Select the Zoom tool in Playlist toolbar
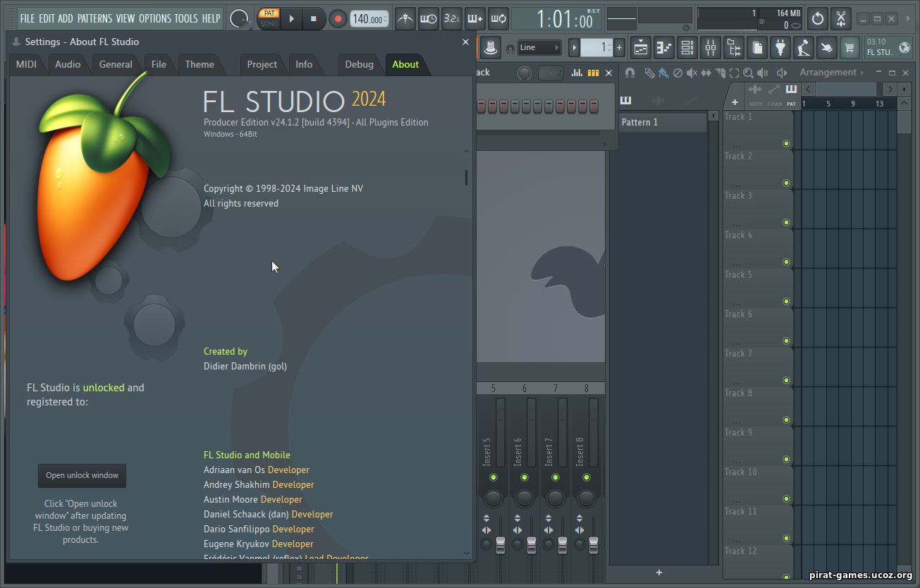Image resolution: width=920 pixels, height=588 pixels. pyautogui.click(x=748, y=73)
